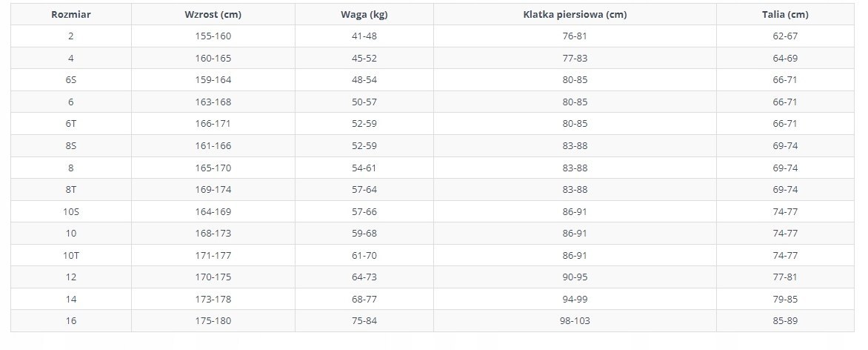The width and height of the screenshot is (868, 350).
Task: Select the height value 155-160
Action: [213, 36]
